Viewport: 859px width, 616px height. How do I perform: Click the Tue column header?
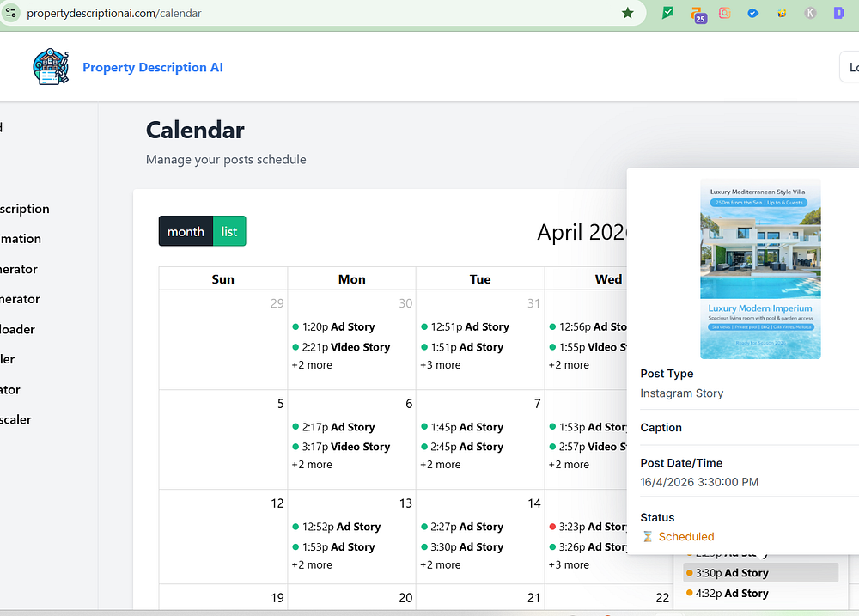point(480,279)
